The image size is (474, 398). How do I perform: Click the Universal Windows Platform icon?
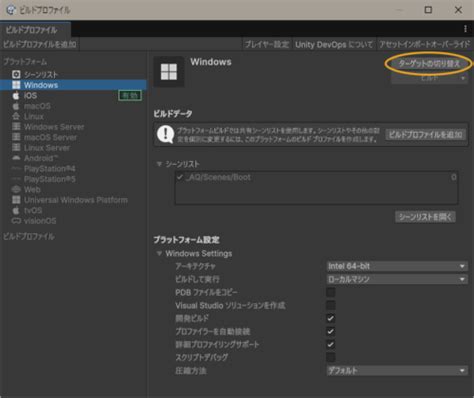pyautogui.click(x=16, y=200)
